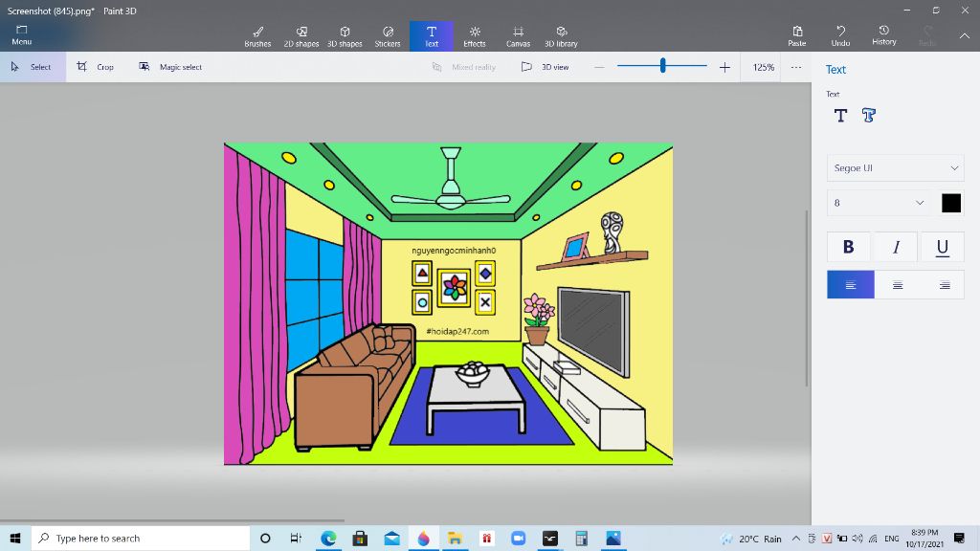Choose the Crop tool
The width and height of the screenshot is (980, 551).
point(95,67)
